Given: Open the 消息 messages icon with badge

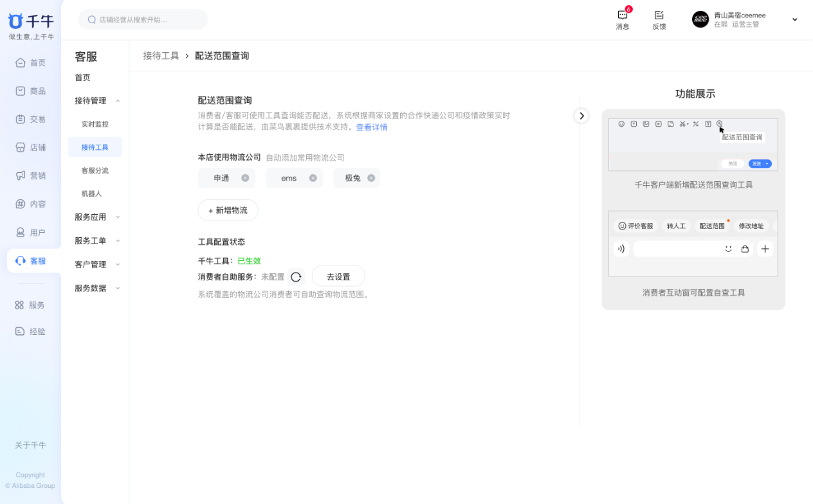Looking at the screenshot, I should pos(623,15).
